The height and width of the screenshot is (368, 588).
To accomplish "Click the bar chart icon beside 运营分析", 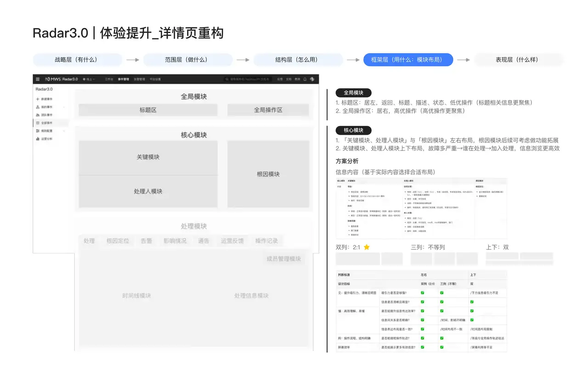I will (x=38, y=138).
